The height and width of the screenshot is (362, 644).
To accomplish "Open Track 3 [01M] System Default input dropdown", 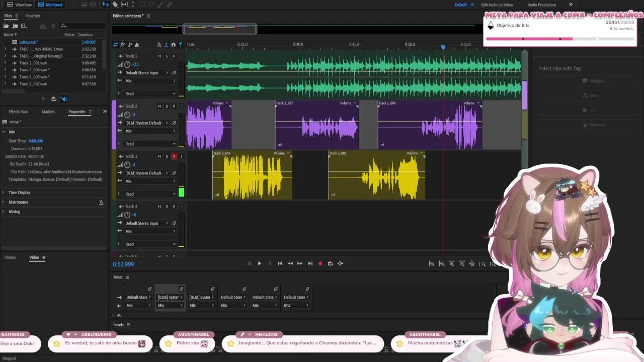I will (146, 173).
